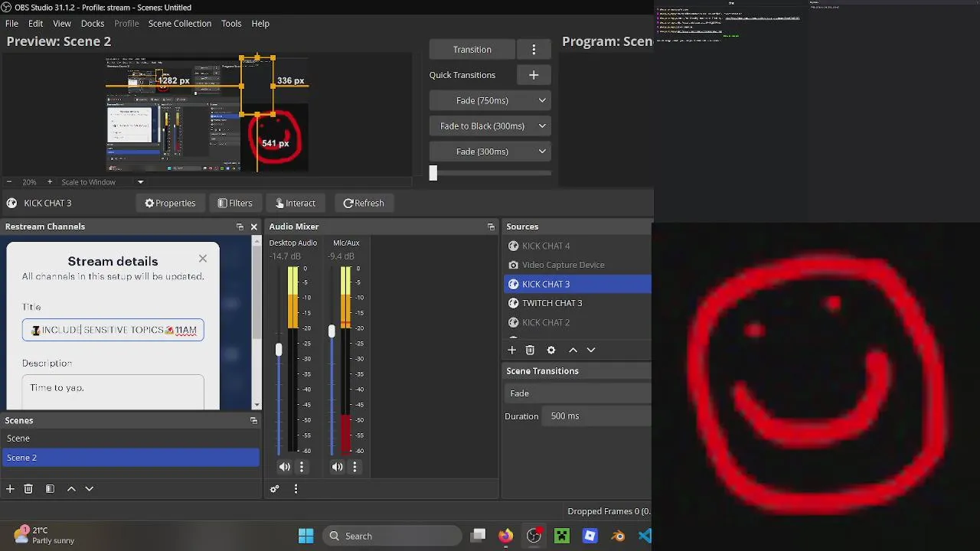Move scene down in Scenes toolbar
Viewport: 980px width, 551px height.
pyautogui.click(x=89, y=488)
